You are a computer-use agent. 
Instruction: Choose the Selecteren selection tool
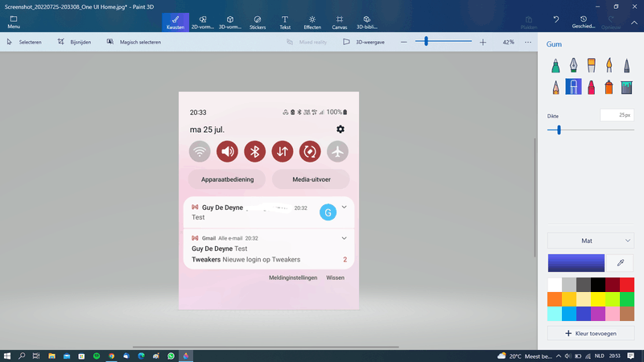pos(24,42)
